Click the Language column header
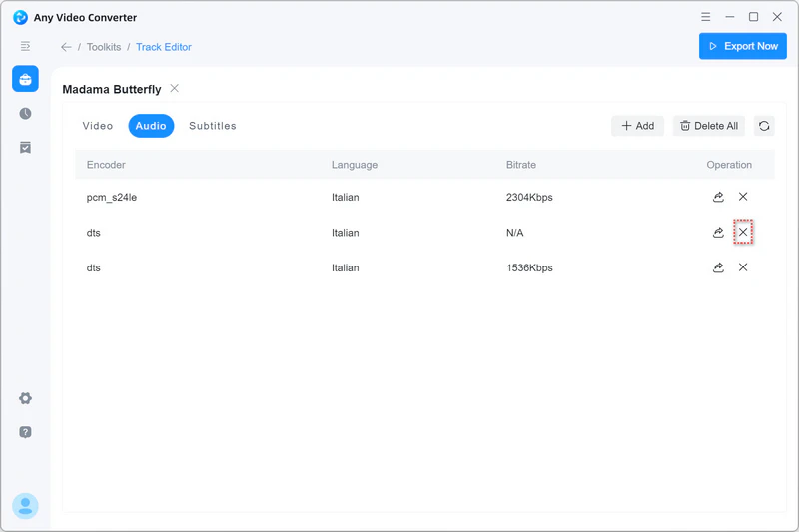This screenshot has height=532, width=799. pos(355,165)
